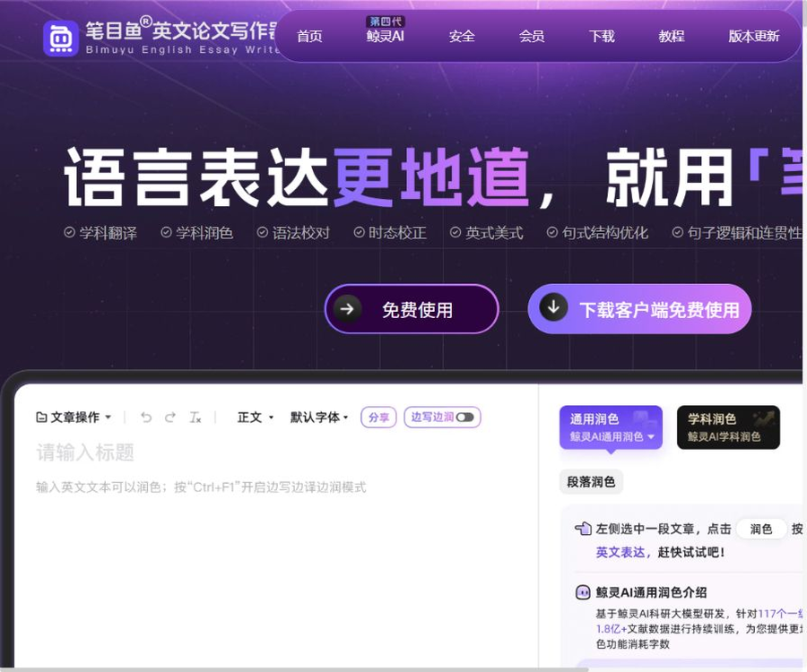The width and height of the screenshot is (807, 672).
Task: Click the 语法校对 check icon
Action: [x=263, y=232]
